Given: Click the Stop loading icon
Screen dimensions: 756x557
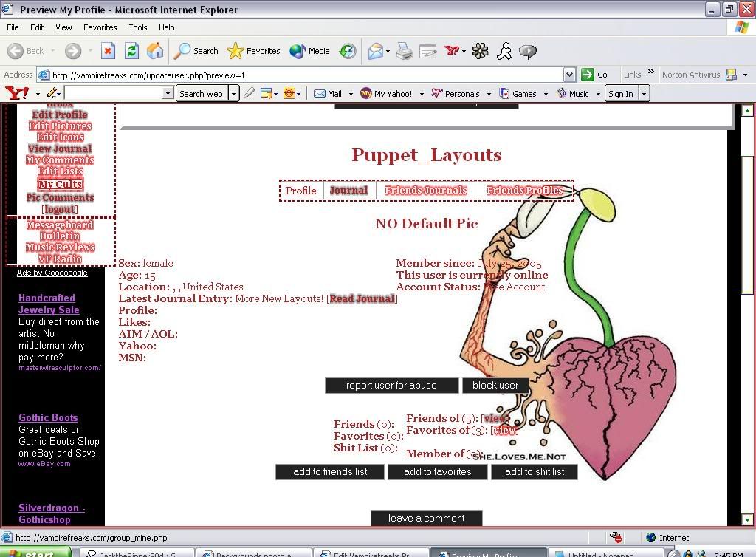Looking at the screenshot, I should 108,51.
